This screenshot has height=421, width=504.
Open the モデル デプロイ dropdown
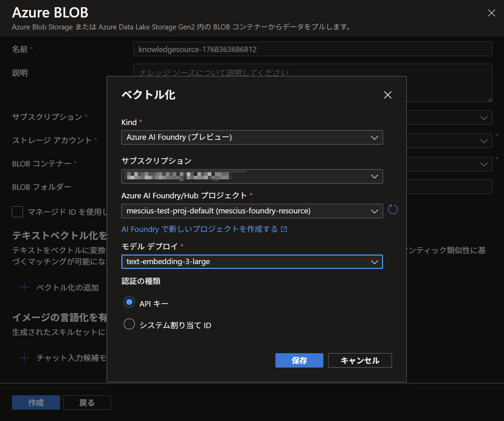pos(252,262)
